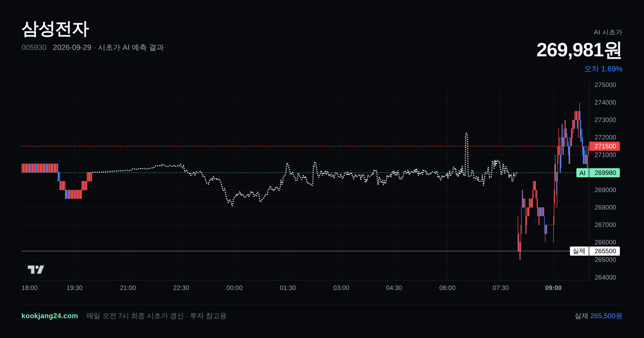Image resolution: width=644 pixels, height=338 pixels.
Task: Click the 04:30 time axis label
Action: click(x=394, y=288)
